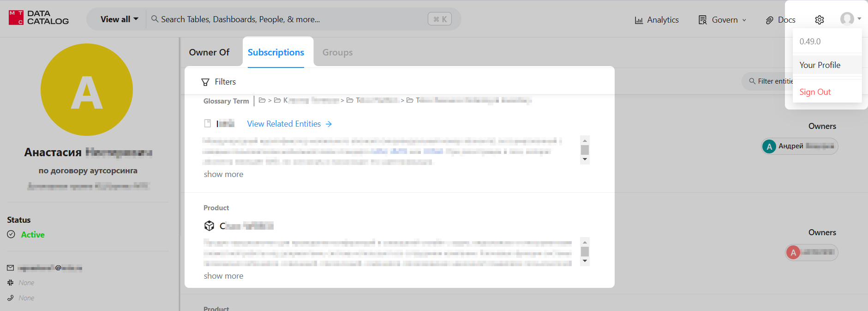Viewport: 868px width, 311px height.
Task: Click Sign Out
Action: pyautogui.click(x=815, y=92)
